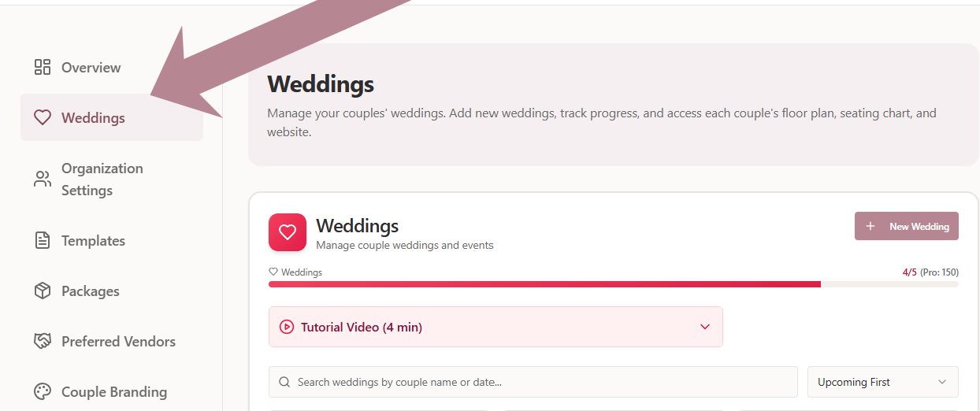Open the Upcoming First sort dropdown

pyautogui.click(x=882, y=382)
